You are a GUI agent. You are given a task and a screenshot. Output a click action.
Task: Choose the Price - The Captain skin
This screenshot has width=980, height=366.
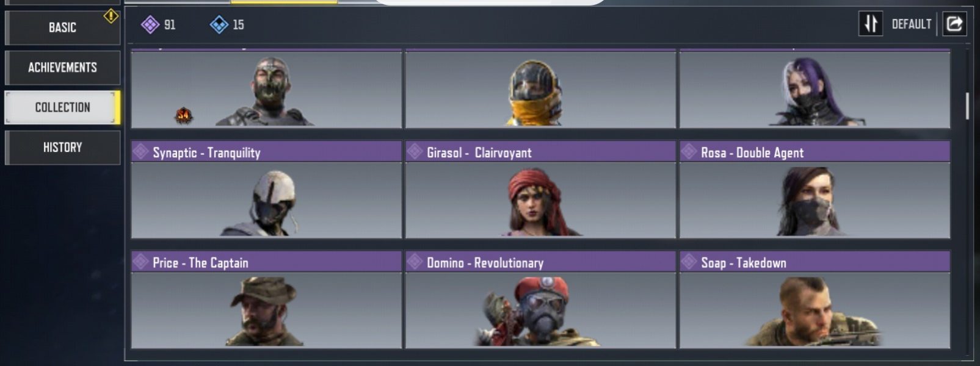point(266,300)
